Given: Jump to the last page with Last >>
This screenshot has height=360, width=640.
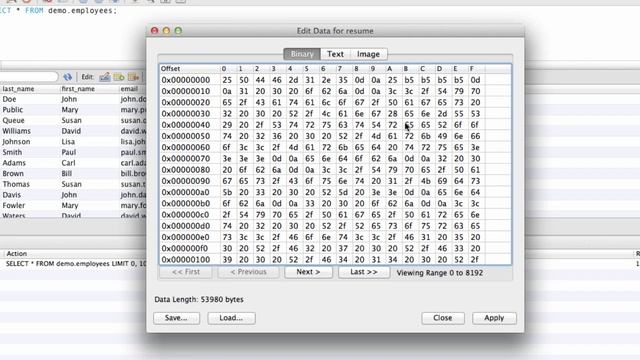Looking at the screenshot, I should (x=364, y=272).
